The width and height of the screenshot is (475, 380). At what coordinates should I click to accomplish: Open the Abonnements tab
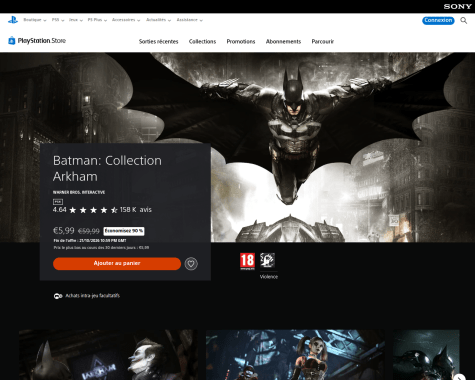pos(283,42)
